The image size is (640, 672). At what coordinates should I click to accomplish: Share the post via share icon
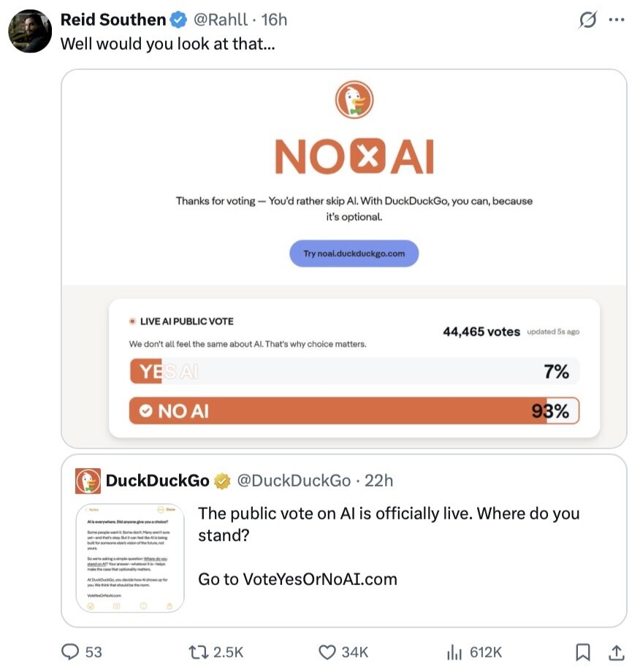(616, 652)
